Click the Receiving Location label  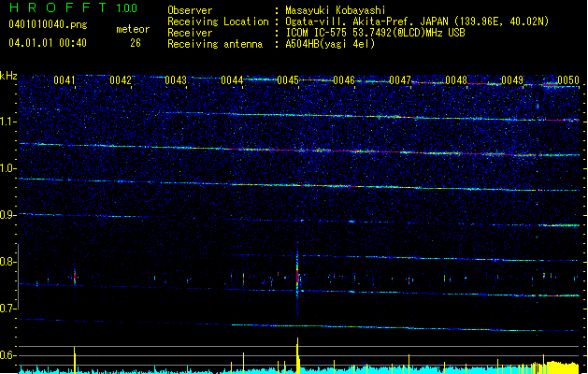218,22
